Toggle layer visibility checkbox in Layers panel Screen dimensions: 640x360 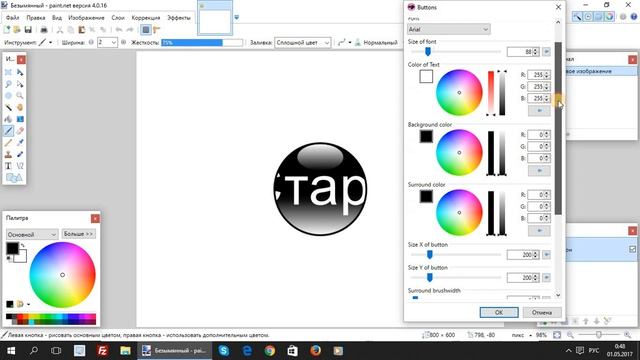[632, 249]
